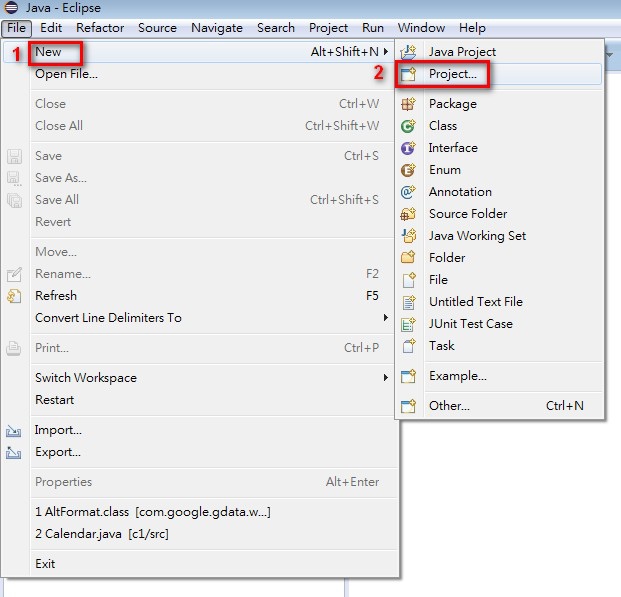Select JUnit Test Case entry
The width and height of the screenshot is (621, 597).
click(499, 324)
